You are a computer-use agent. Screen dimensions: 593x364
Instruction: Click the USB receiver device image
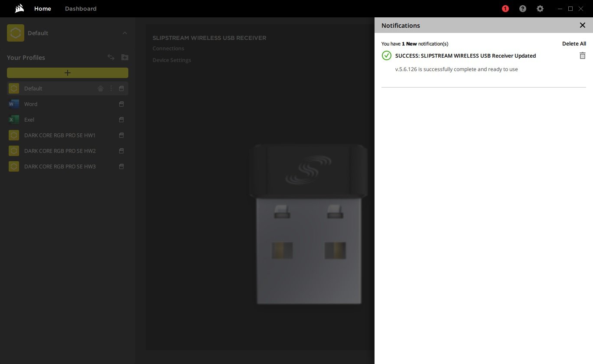(309, 224)
